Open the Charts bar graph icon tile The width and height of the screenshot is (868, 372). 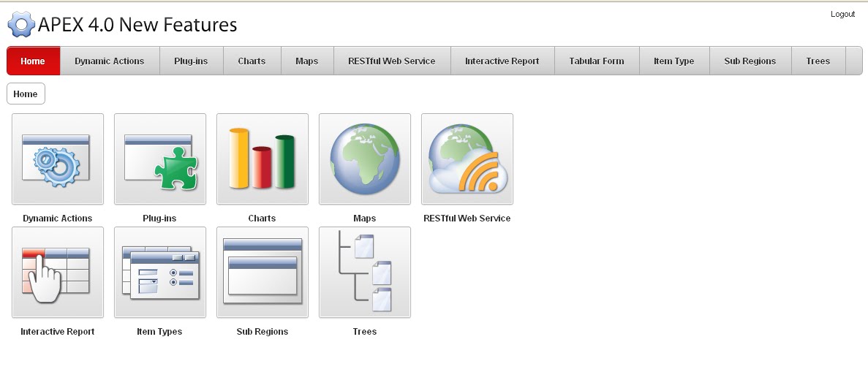[x=263, y=159]
